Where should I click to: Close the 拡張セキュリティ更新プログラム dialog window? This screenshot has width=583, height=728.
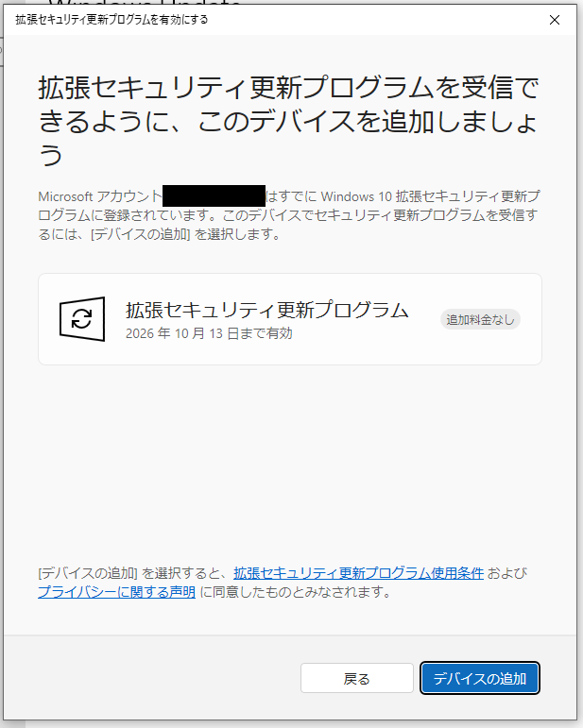click(x=555, y=19)
